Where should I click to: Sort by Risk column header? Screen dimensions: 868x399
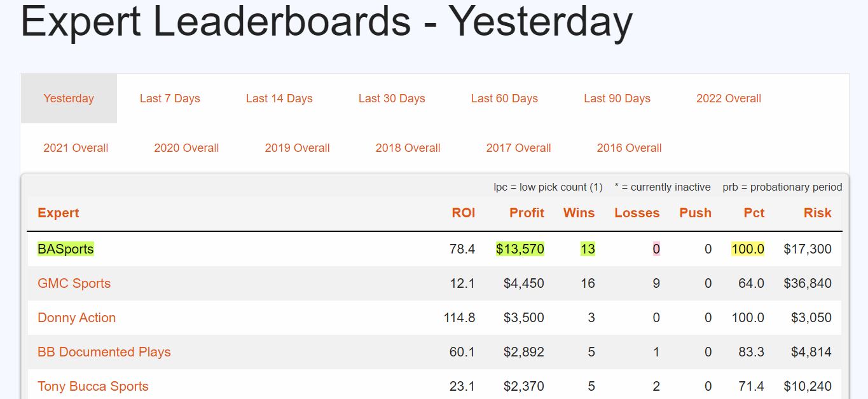point(817,213)
